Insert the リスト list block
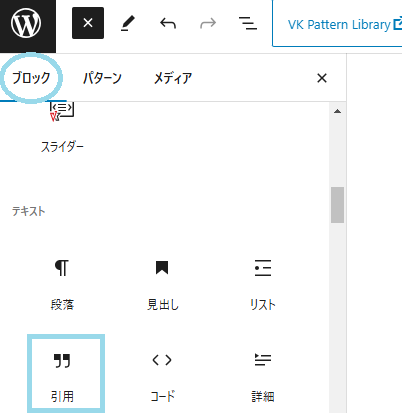The width and height of the screenshot is (402, 413). point(263,284)
